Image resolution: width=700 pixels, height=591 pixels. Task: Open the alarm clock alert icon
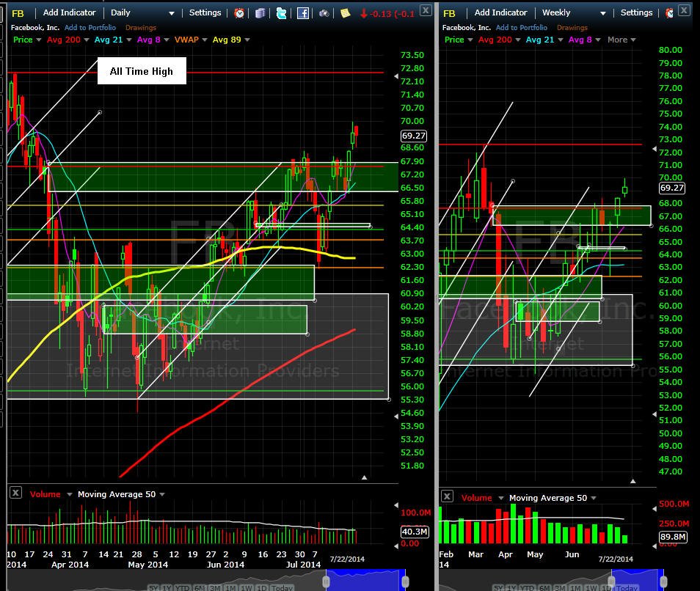click(x=239, y=13)
